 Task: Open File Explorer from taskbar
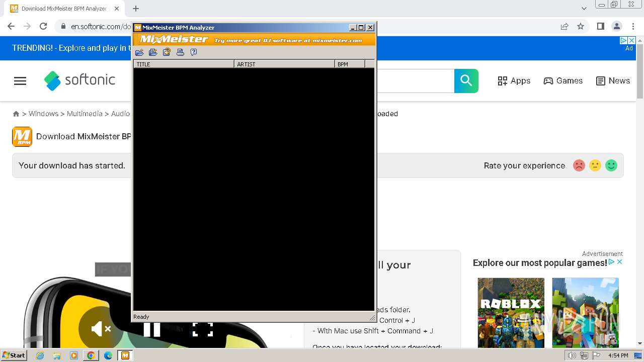57,355
